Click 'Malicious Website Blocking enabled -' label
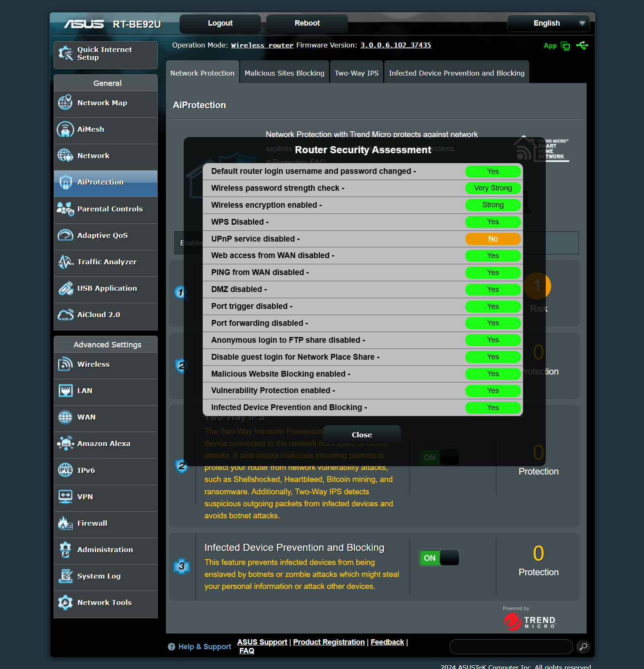Image resolution: width=644 pixels, height=669 pixels. [281, 374]
